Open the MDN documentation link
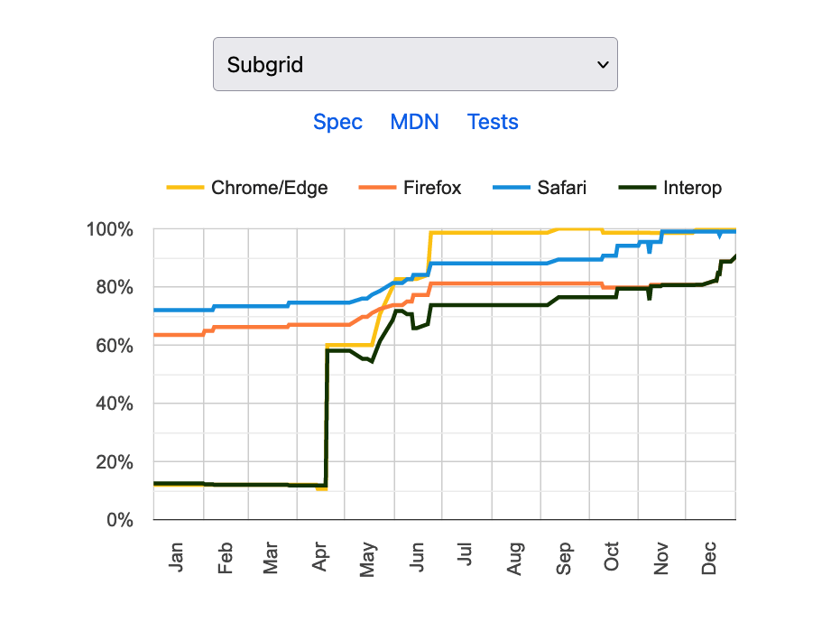 [415, 122]
